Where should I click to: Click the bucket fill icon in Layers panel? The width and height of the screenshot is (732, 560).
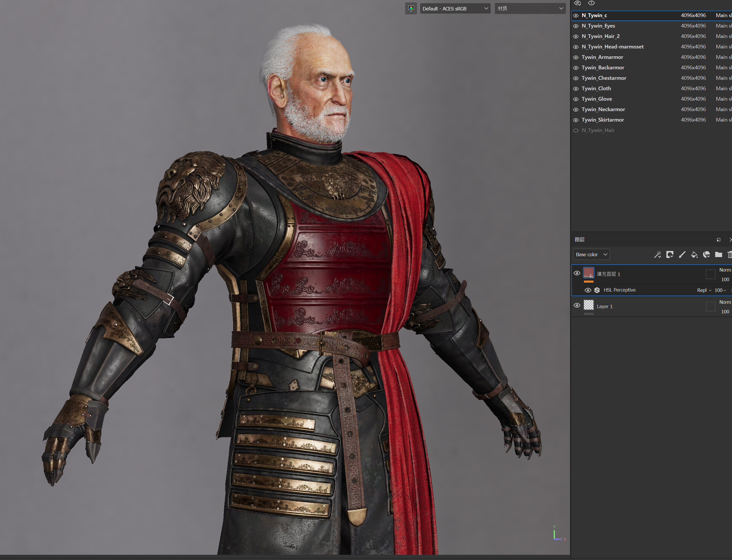pyautogui.click(x=694, y=254)
